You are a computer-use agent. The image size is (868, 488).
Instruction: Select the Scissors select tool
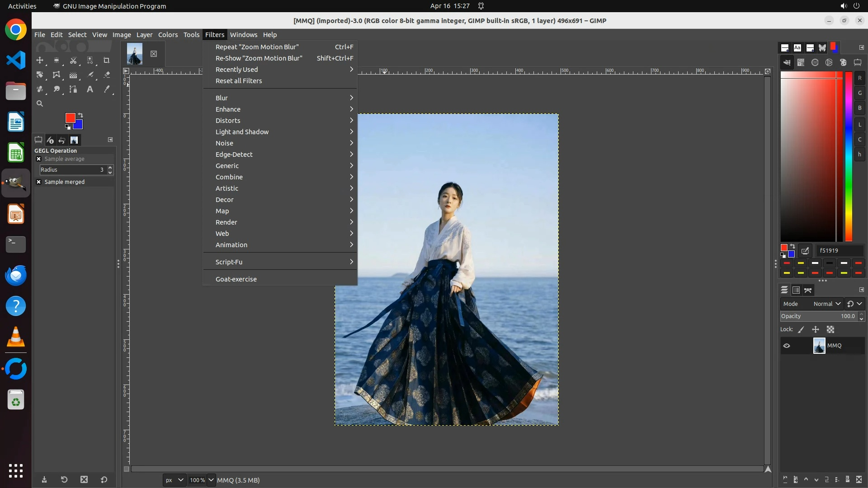pyautogui.click(x=73, y=61)
